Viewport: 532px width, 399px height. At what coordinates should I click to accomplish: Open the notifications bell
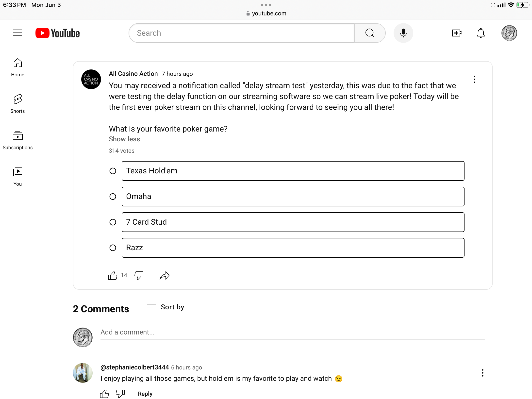point(481,33)
